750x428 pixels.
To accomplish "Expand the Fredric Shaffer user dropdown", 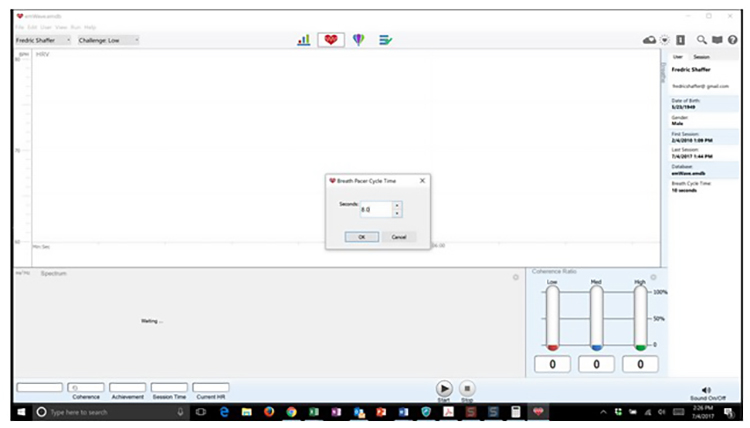I will [42, 40].
